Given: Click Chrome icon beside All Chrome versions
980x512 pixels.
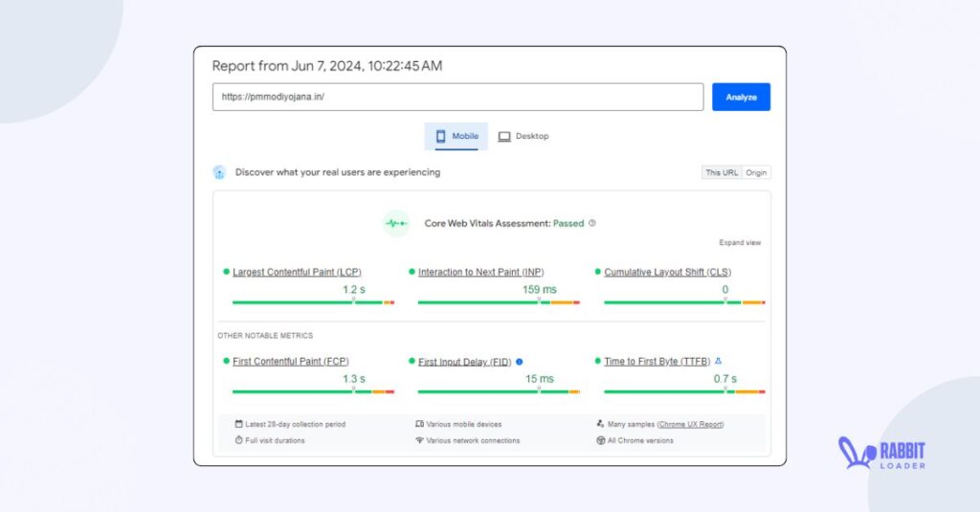Looking at the screenshot, I should point(601,440).
